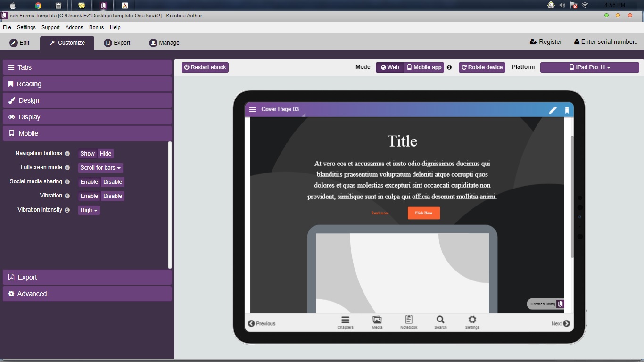Open Search in ebook bottom bar

(x=440, y=322)
